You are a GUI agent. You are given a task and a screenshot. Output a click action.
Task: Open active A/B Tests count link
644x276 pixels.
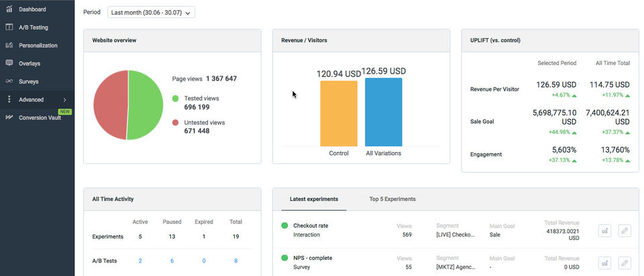point(140,261)
